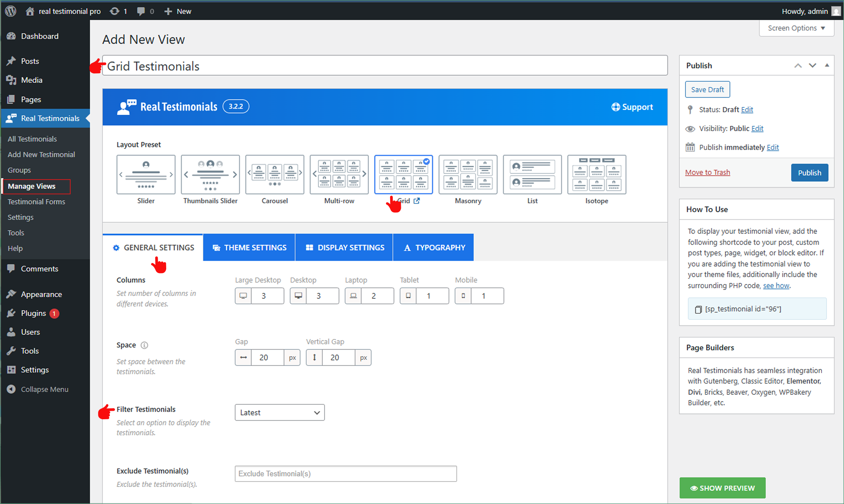Open Add New Testimonial submenu item

click(41, 154)
